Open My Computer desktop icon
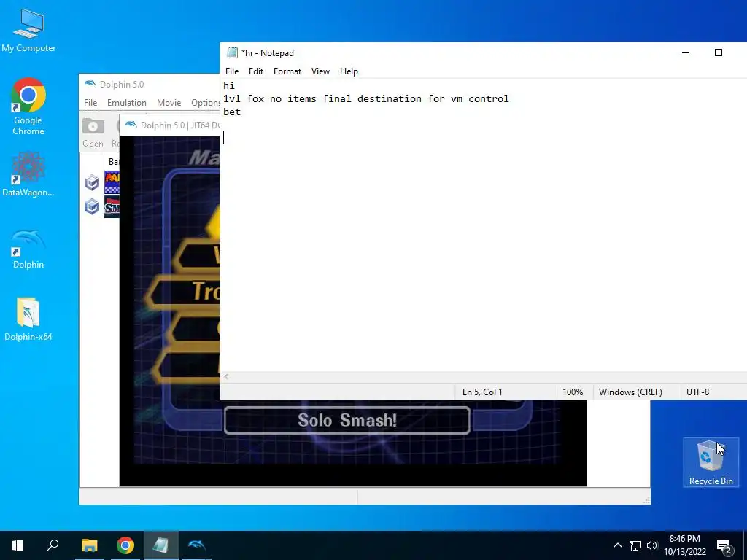Viewport: 747px width, 560px height. 28,31
